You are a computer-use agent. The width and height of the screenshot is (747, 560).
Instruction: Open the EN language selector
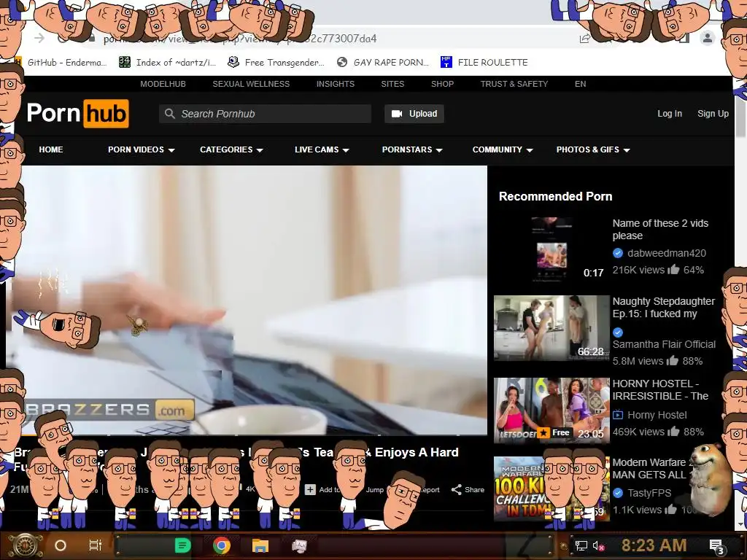click(x=580, y=84)
